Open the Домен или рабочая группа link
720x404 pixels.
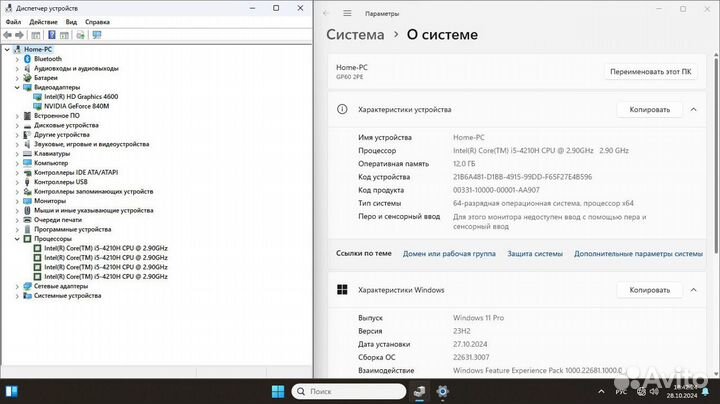pyautogui.click(x=449, y=253)
